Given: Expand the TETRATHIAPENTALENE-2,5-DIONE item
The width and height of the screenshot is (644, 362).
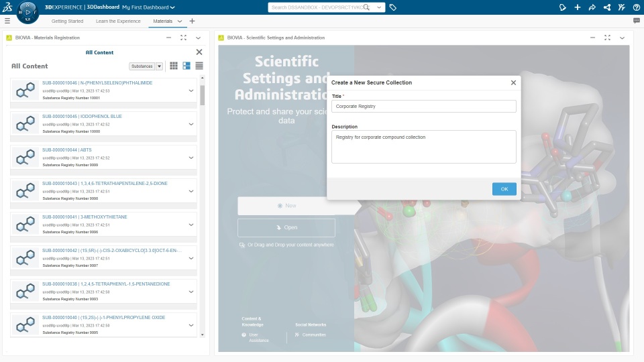Looking at the screenshot, I should (x=191, y=191).
